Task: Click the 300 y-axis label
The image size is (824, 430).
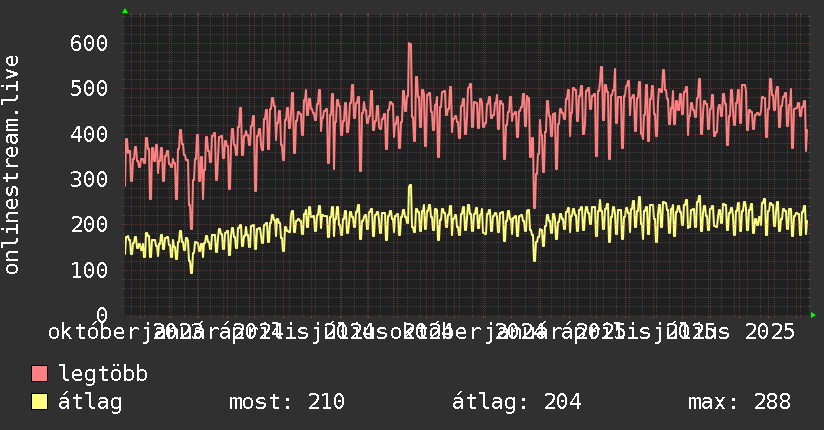Action: (x=89, y=179)
